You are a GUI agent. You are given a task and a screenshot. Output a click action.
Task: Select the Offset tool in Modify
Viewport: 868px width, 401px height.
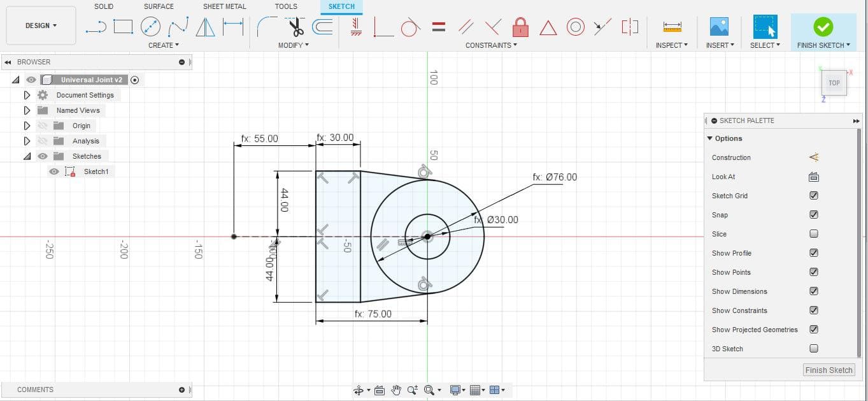coord(323,27)
